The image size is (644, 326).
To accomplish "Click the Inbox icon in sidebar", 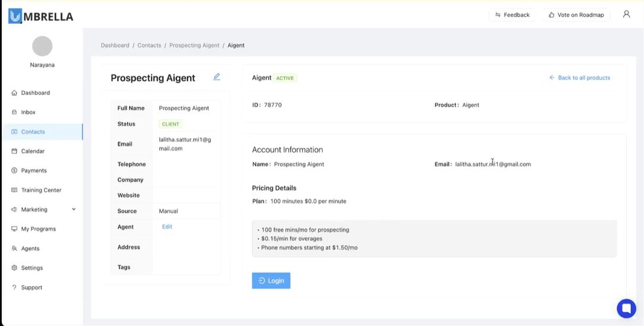I will [x=14, y=112].
